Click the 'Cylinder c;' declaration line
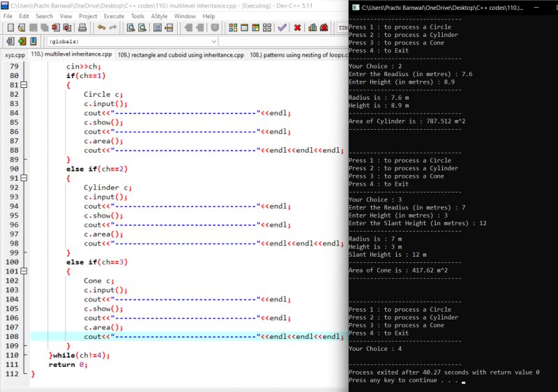558x392 pixels. point(108,188)
